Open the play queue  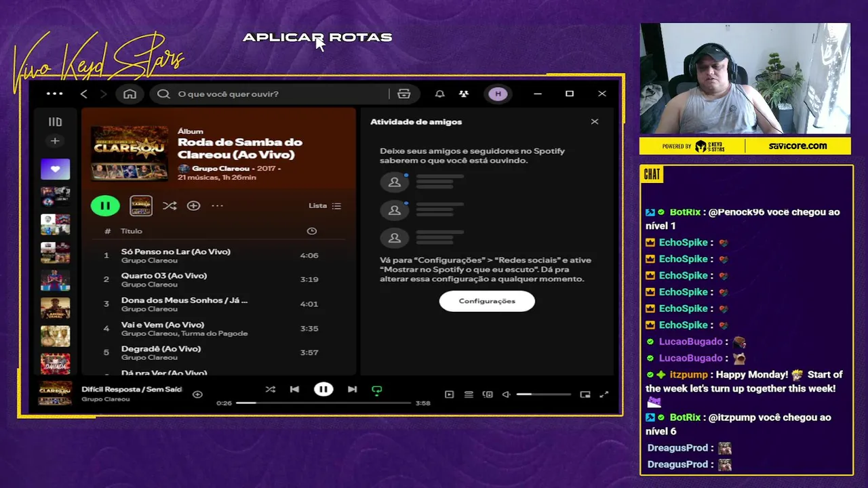(469, 394)
